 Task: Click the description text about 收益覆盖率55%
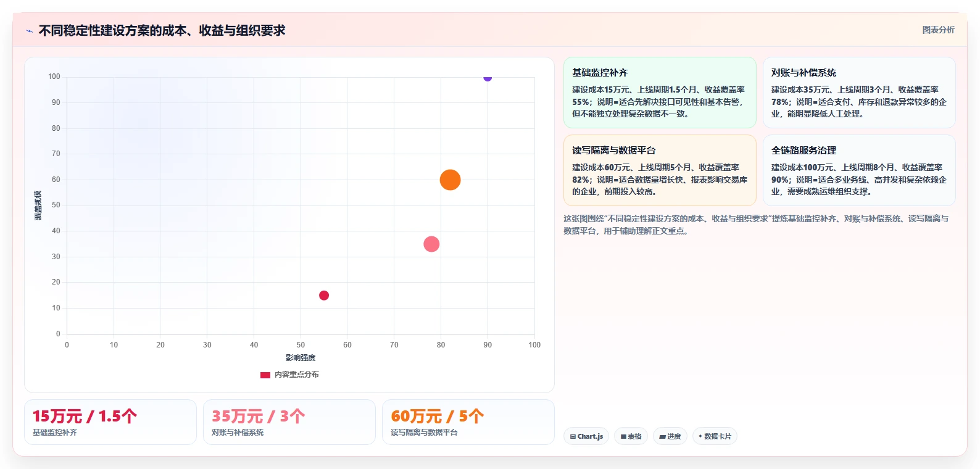point(658,102)
